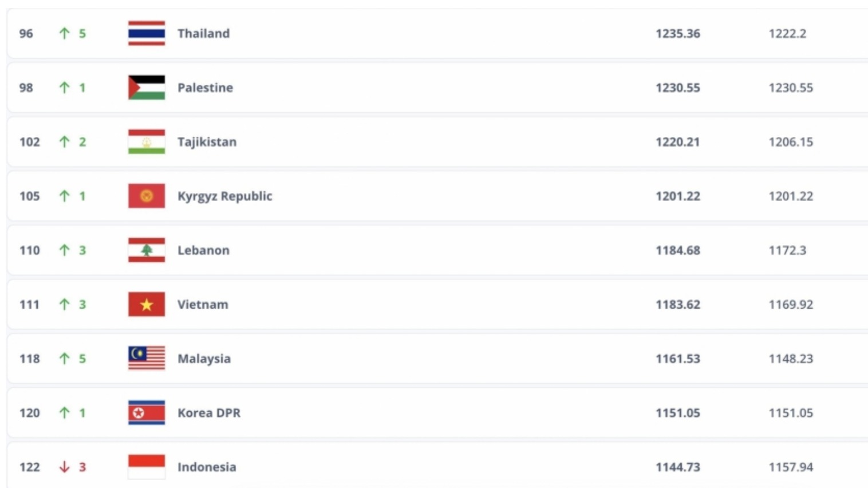
Task: Click the Malaysia flag icon
Action: click(x=147, y=359)
